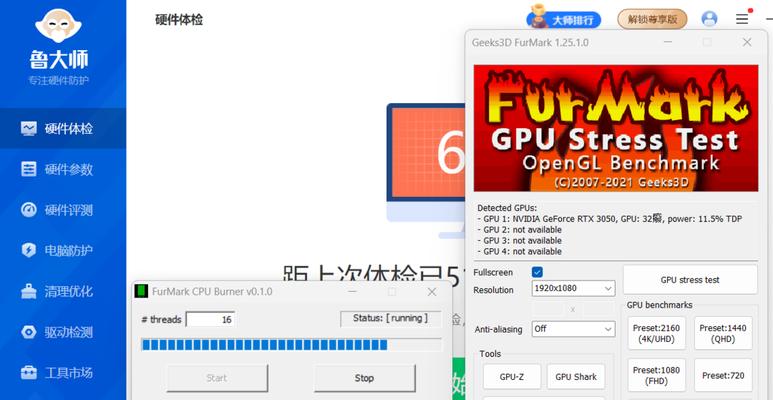773x400 pixels.
Task: Close the Geeks3D FurMark 1.25.1.0 window
Action: [747, 42]
